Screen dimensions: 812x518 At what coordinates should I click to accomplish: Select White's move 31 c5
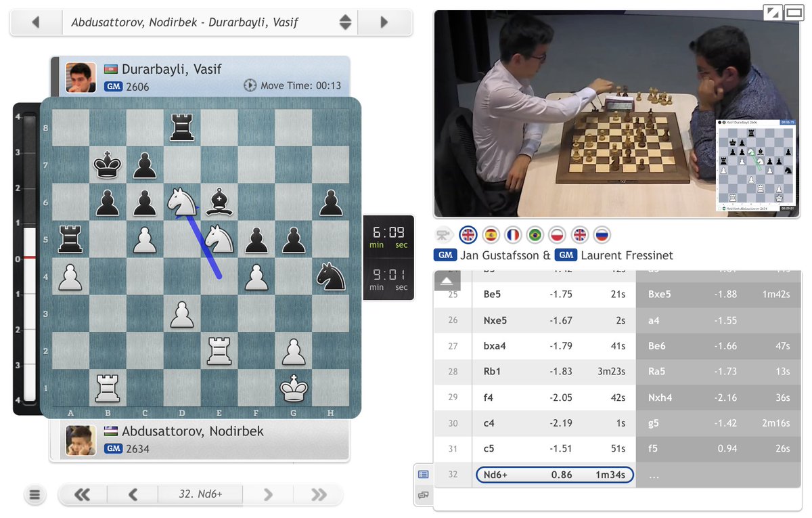pyautogui.click(x=555, y=449)
